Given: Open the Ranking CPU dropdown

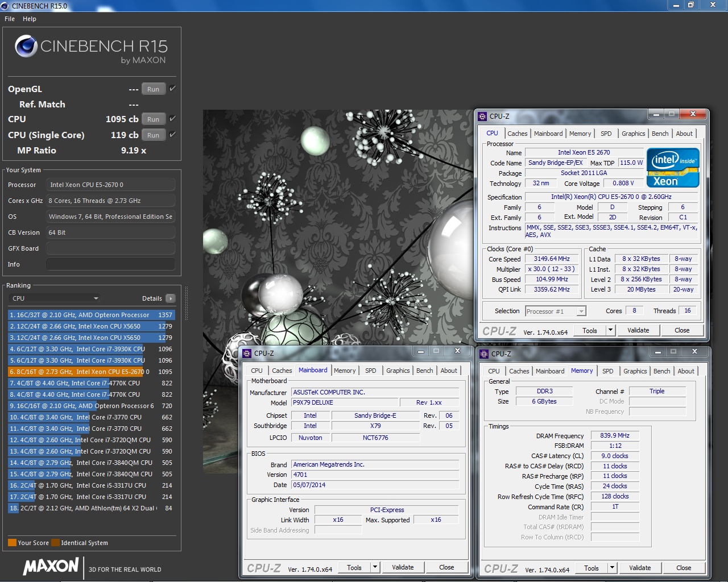Looking at the screenshot, I should (55, 298).
